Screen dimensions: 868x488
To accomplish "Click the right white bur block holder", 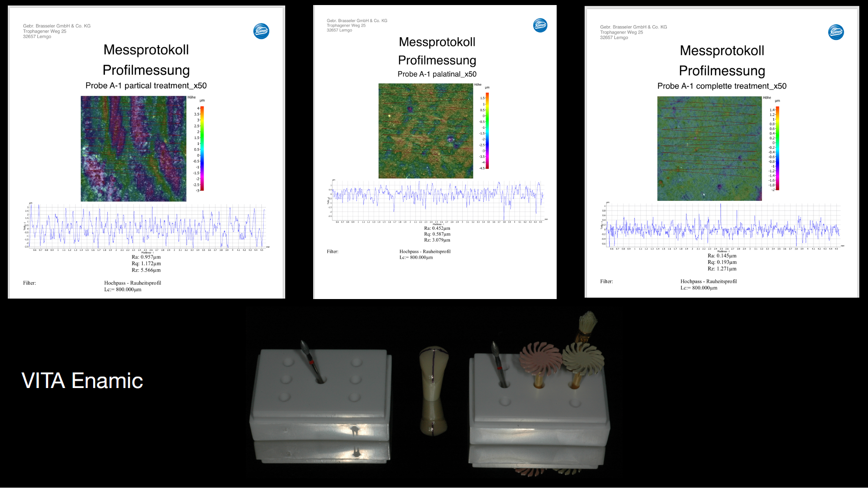I will [539, 399].
